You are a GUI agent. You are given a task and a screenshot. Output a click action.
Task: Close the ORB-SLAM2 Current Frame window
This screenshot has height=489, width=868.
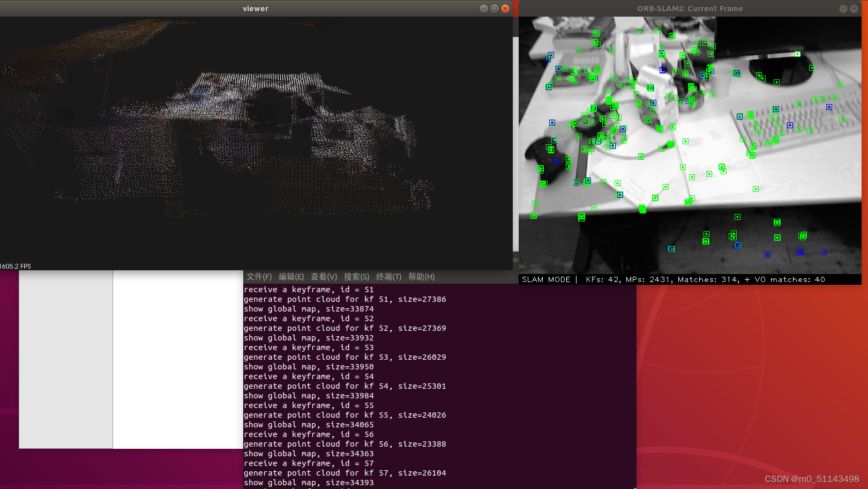(855, 8)
